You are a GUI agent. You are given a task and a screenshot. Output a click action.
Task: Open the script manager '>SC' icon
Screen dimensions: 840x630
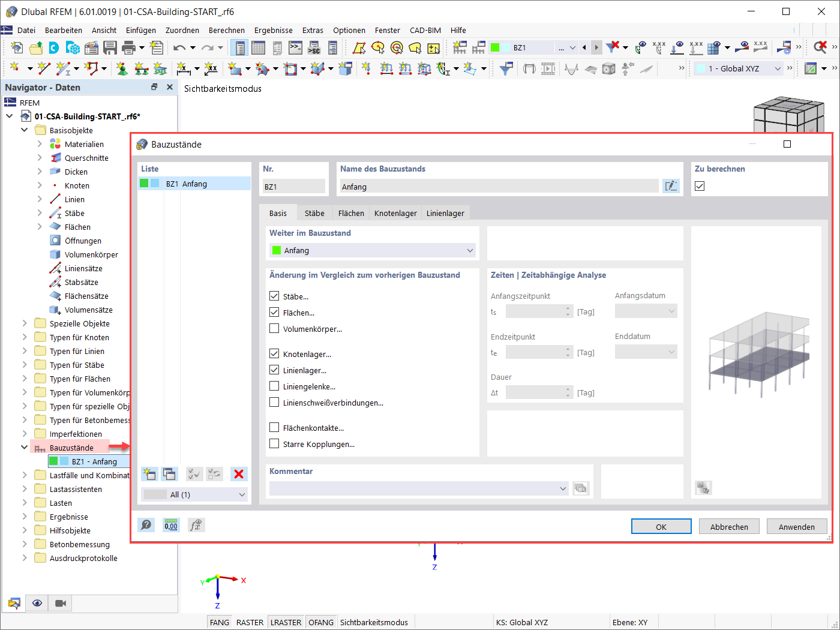[314, 48]
